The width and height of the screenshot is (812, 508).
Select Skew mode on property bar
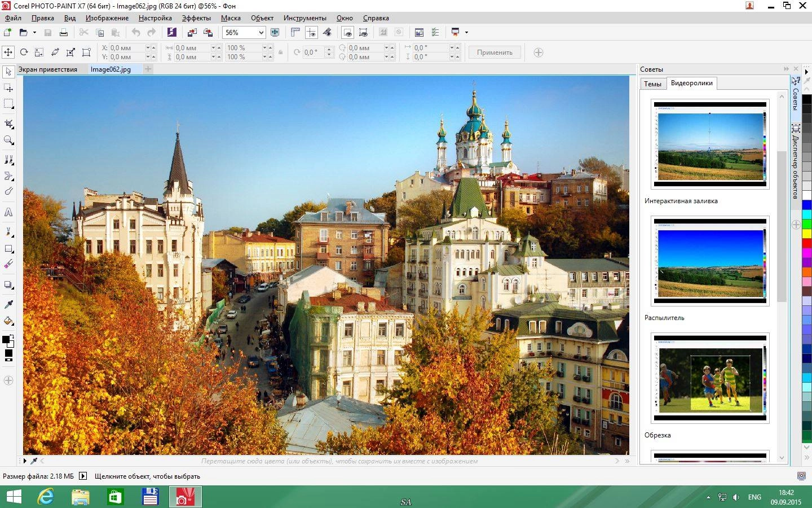point(55,52)
